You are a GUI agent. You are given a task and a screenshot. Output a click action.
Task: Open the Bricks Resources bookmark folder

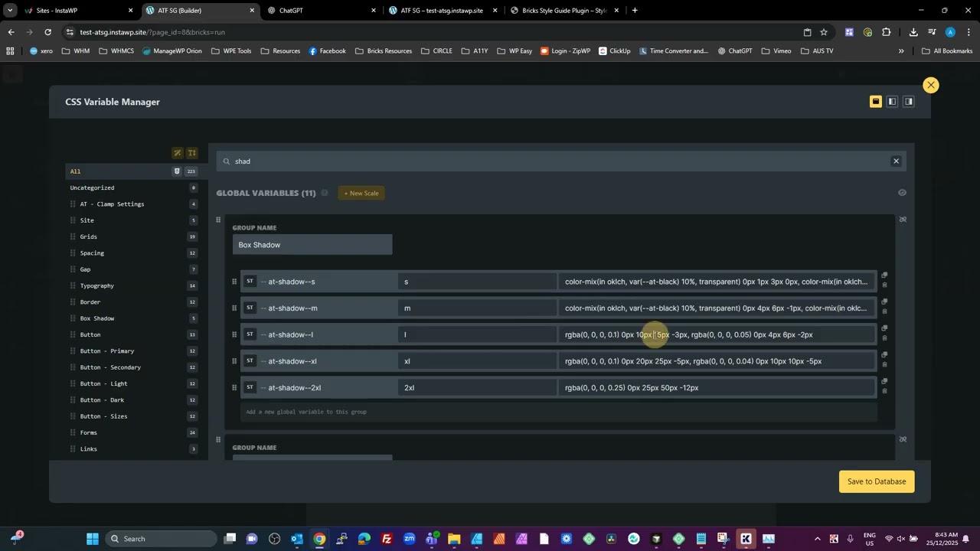(x=384, y=51)
